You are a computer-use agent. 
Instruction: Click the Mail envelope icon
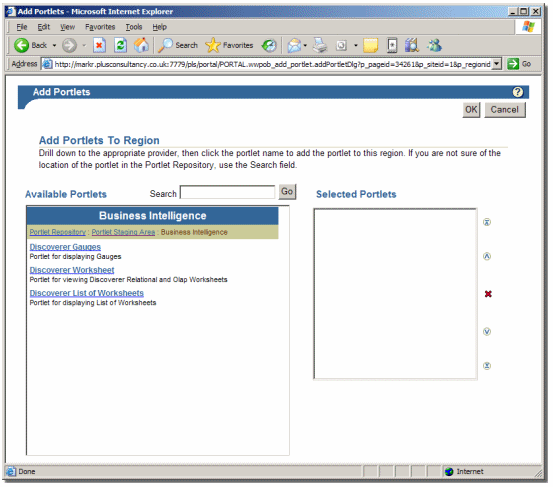click(x=294, y=45)
